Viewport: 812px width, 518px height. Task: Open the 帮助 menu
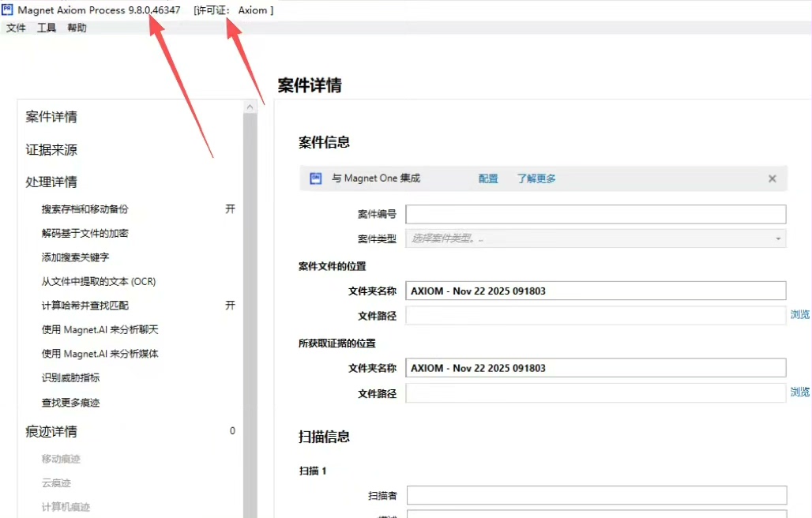click(77, 28)
